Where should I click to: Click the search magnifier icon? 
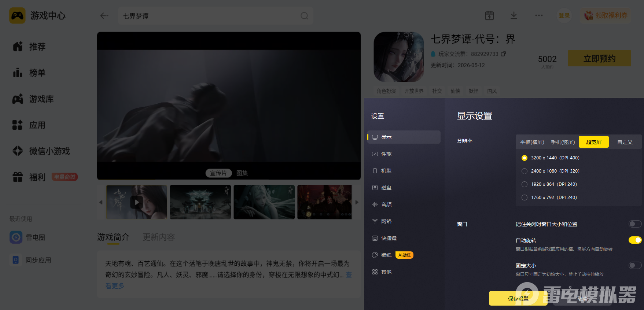(304, 16)
